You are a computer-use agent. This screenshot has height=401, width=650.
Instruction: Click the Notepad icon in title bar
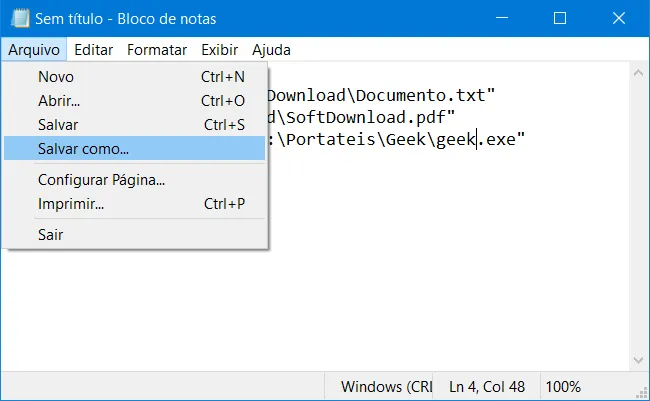(20, 19)
